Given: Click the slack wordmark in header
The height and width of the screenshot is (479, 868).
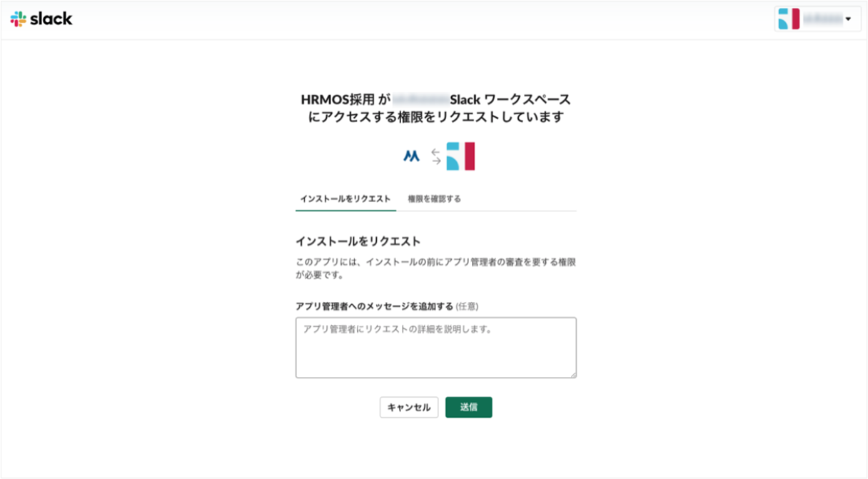Looking at the screenshot, I should tap(51, 19).
